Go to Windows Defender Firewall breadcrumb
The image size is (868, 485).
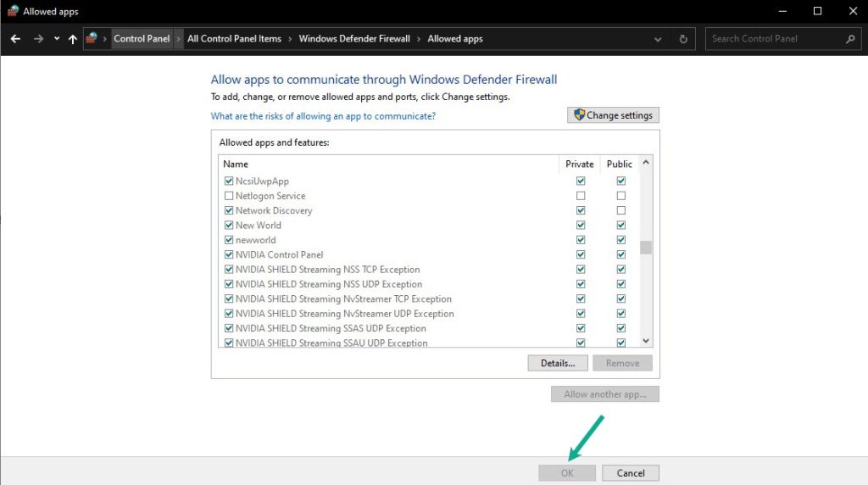pyautogui.click(x=354, y=39)
